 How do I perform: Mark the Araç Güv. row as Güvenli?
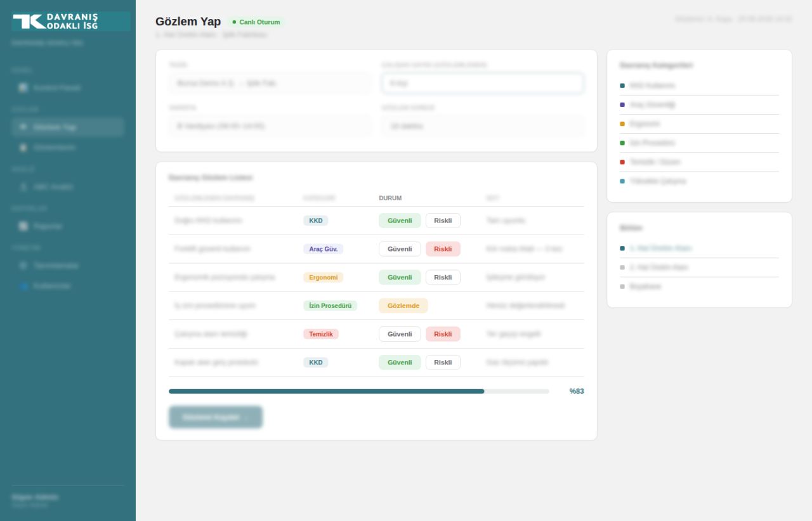400,249
